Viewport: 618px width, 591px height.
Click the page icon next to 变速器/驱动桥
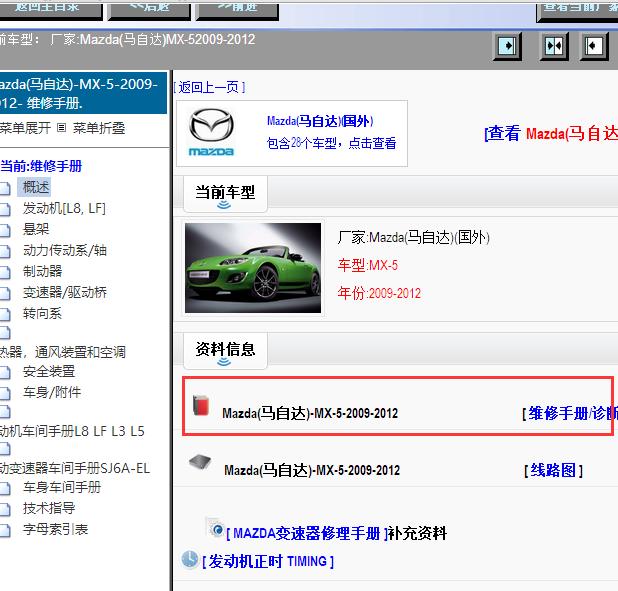pos(5,293)
